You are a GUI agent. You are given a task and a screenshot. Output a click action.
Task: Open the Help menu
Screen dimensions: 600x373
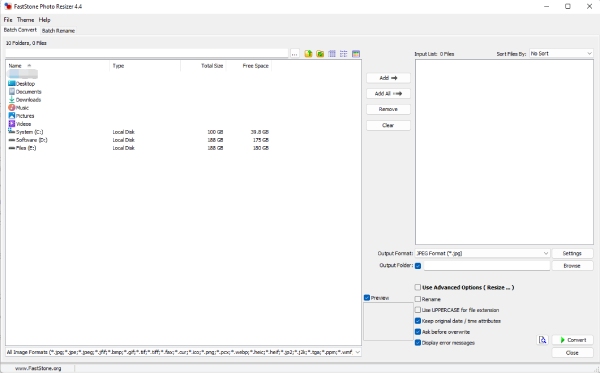coord(44,20)
